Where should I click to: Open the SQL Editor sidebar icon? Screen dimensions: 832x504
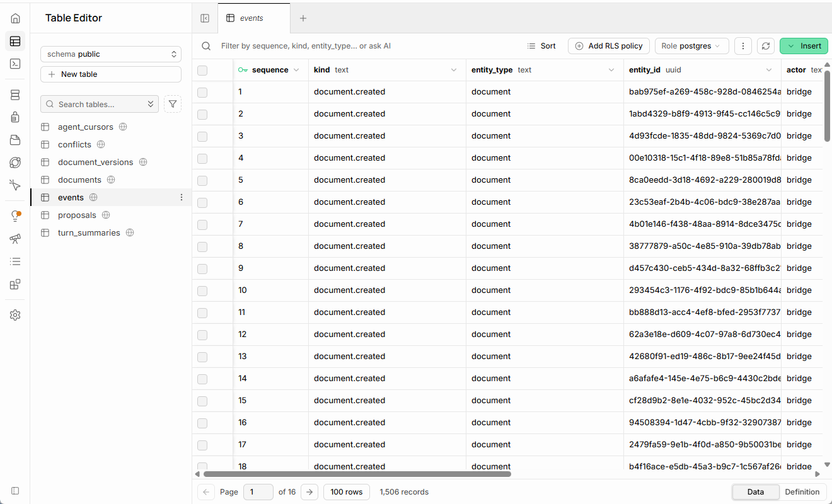coord(15,64)
